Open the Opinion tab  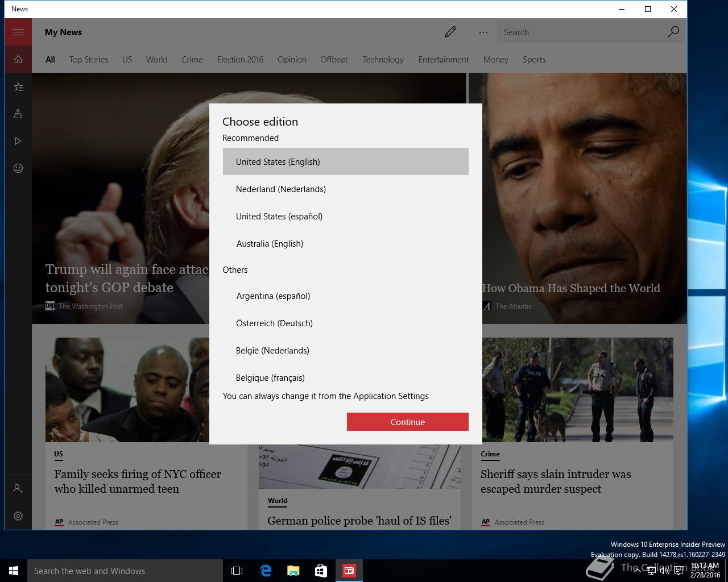[x=292, y=60]
